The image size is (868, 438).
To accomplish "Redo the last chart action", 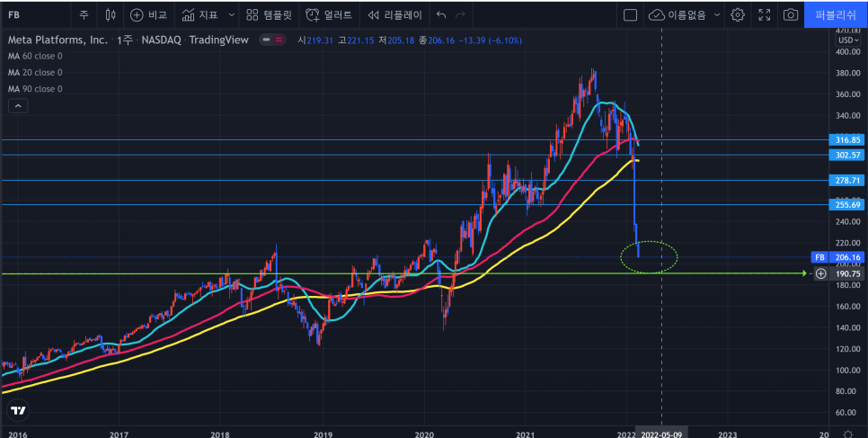I will tap(460, 15).
